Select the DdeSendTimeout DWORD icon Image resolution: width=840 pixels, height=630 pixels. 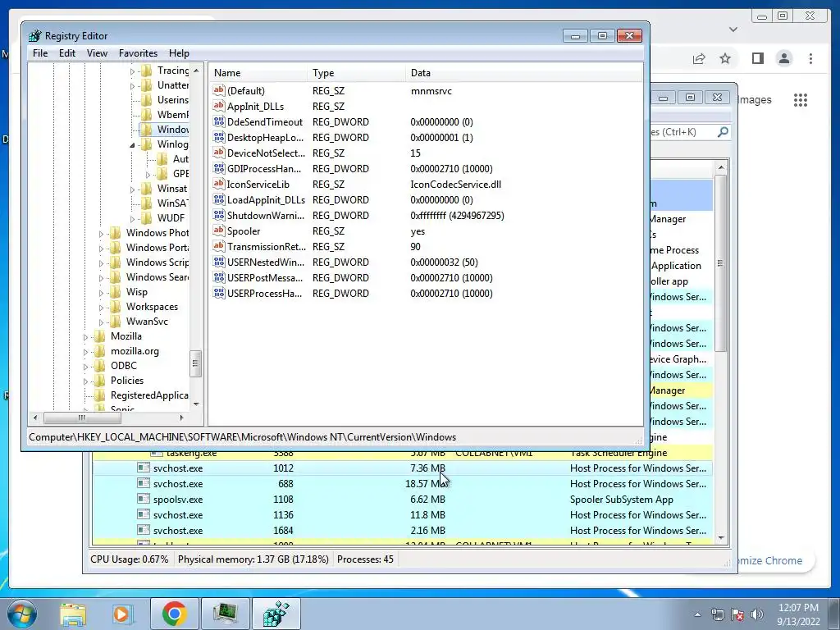tap(218, 121)
